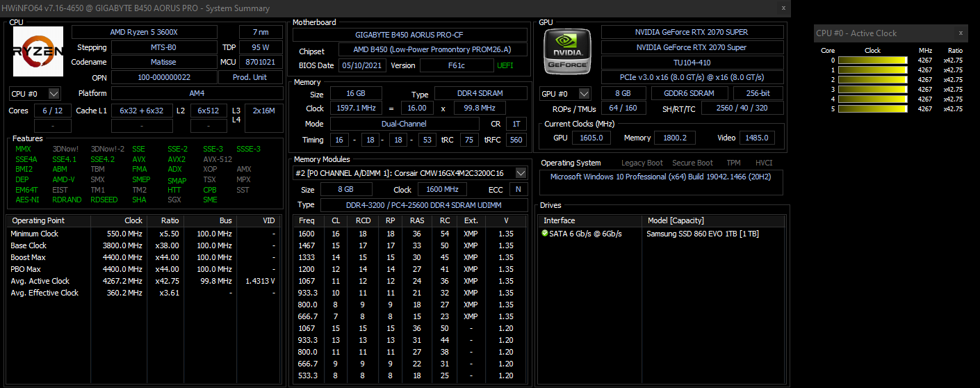Image resolution: width=980 pixels, height=388 pixels.
Task: Click the Secure Boot label
Action: 693,163
